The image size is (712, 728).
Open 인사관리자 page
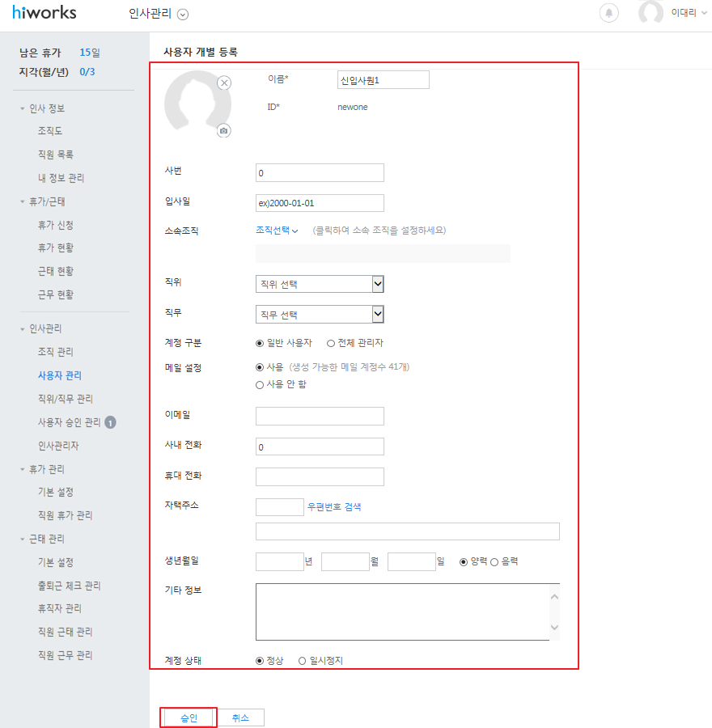[58, 446]
